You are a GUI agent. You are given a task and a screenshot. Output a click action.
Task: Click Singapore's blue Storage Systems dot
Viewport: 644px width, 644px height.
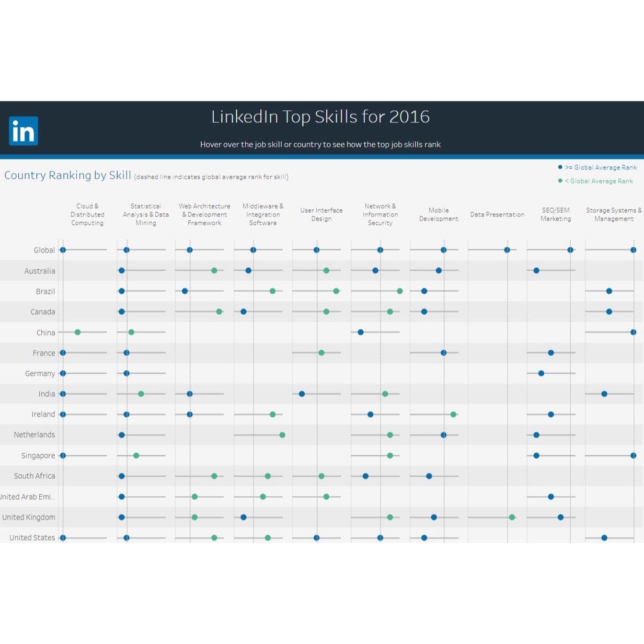pos(633,456)
